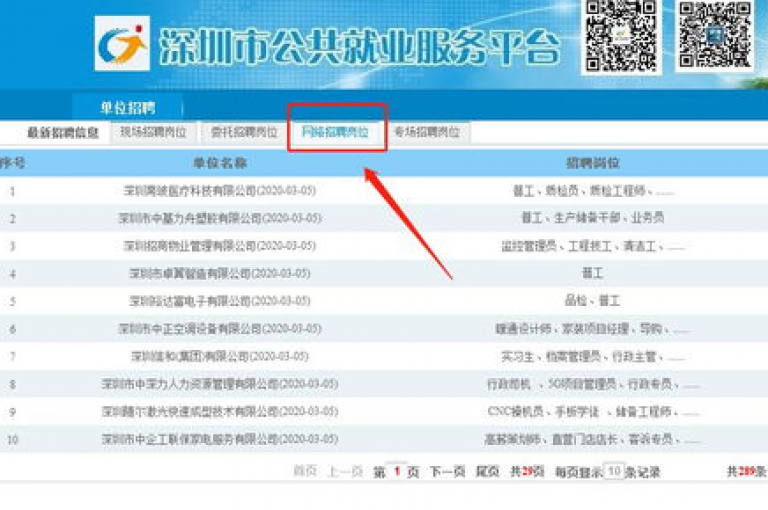Open the row 9 激光快速成型技术 company link
The image size is (768, 510).
coord(220,411)
